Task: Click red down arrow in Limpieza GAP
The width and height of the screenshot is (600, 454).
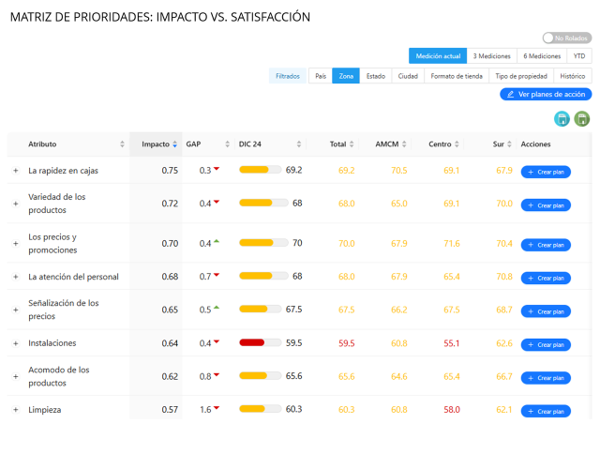Action: (x=216, y=408)
